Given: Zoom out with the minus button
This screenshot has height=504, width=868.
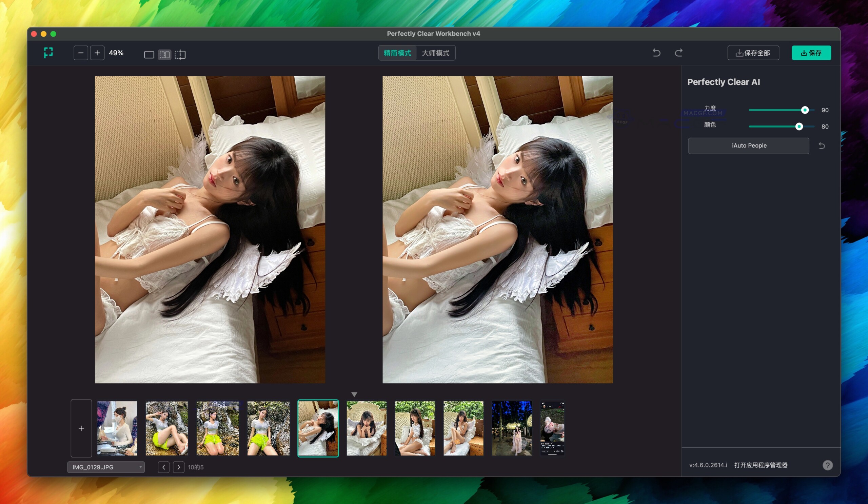Looking at the screenshot, I should [x=81, y=53].
